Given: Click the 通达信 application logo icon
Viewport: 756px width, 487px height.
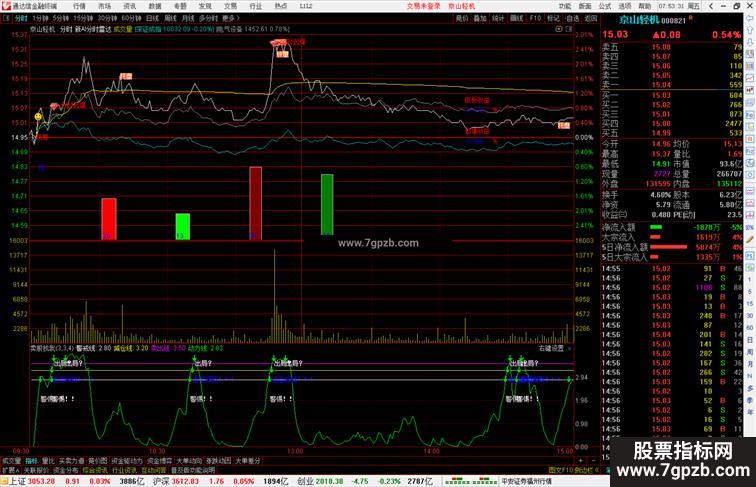Looking at the screenshot, I should coord(6,6).
